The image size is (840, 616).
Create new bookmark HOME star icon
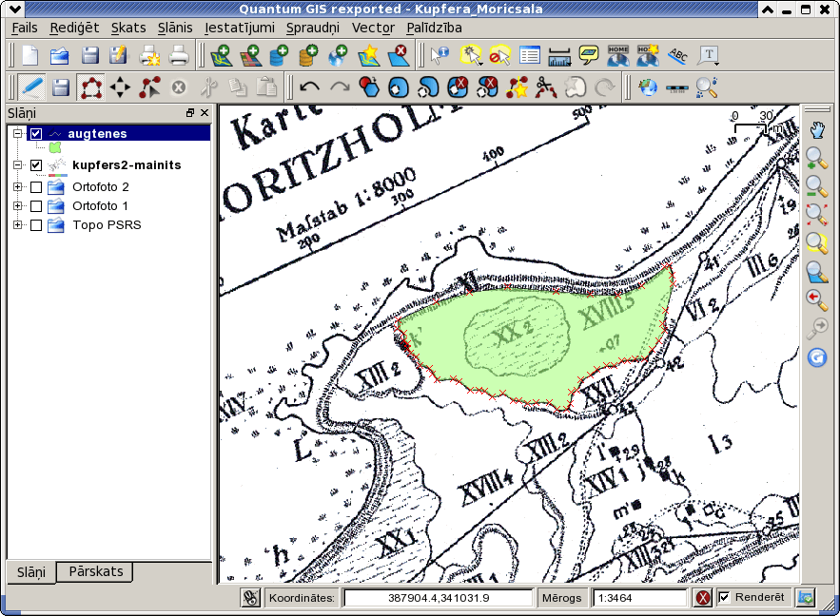click(x=648, y=56)
